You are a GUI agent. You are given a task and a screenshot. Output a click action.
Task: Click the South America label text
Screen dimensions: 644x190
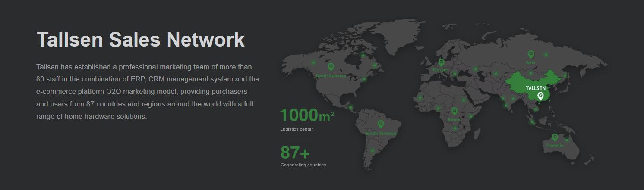(381, 134)
